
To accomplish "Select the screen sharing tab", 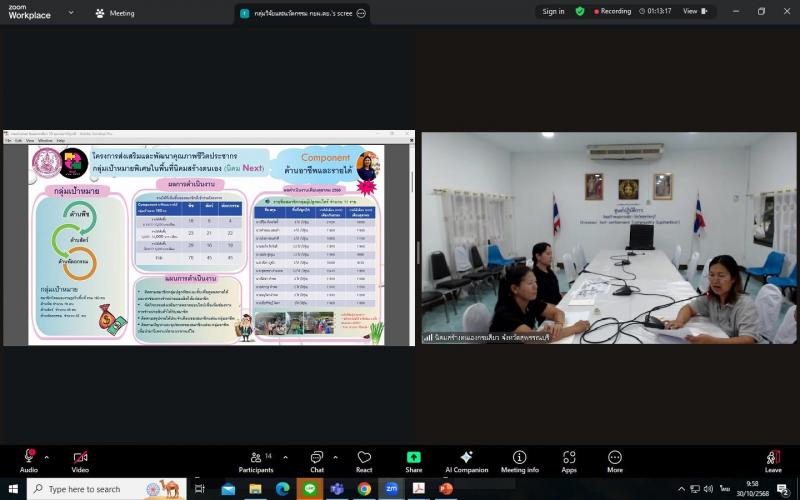I will pyautogui.click(x=302, y=13).
